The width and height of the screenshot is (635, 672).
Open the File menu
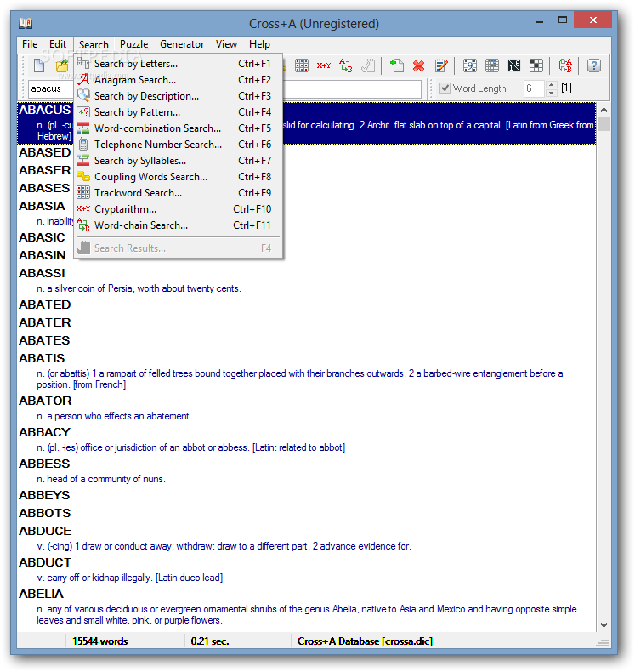point(30,44)
